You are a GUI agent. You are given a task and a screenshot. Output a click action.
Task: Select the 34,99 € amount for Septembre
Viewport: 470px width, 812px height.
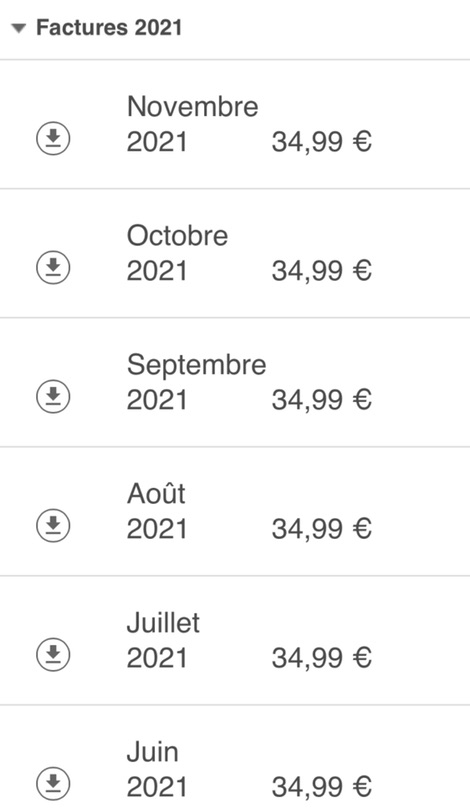[x=322, y=399]
